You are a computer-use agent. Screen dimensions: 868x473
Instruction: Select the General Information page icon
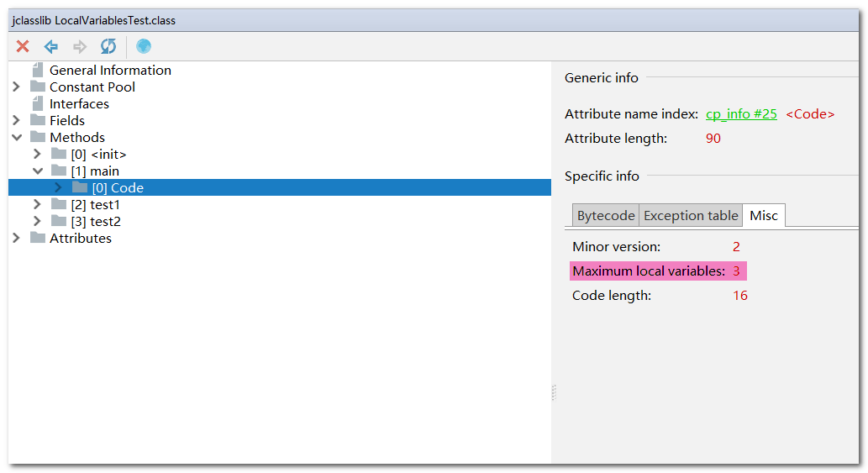click(x=38, y=71)
